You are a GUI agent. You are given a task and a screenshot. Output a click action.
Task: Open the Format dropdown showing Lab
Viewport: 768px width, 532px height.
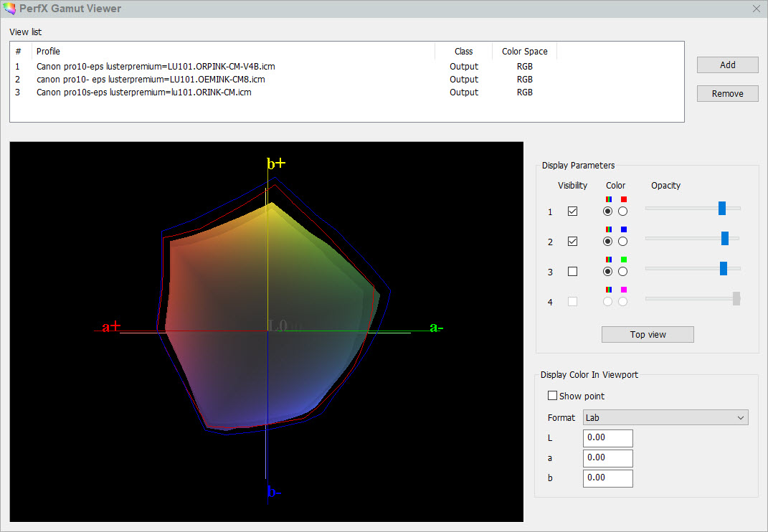click(x=665, y=417)
